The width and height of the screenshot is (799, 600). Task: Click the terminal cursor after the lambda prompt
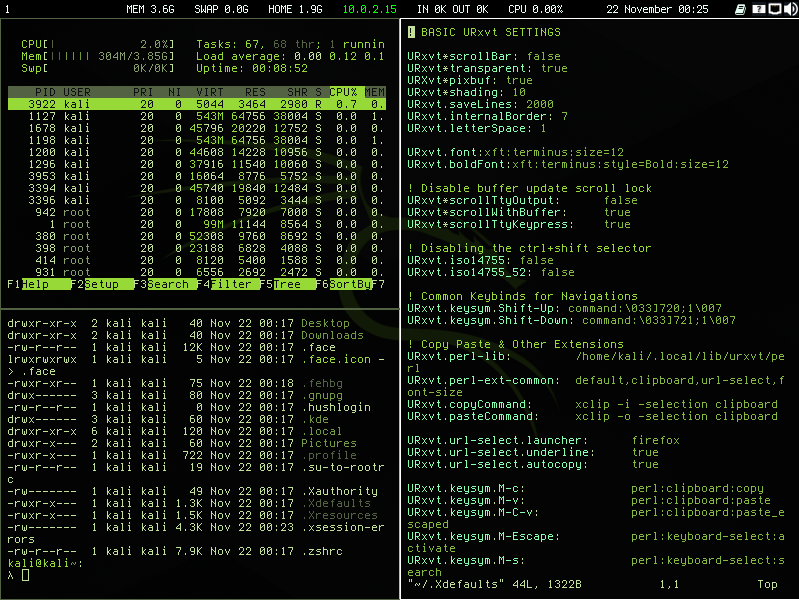(x=25, y=575)
